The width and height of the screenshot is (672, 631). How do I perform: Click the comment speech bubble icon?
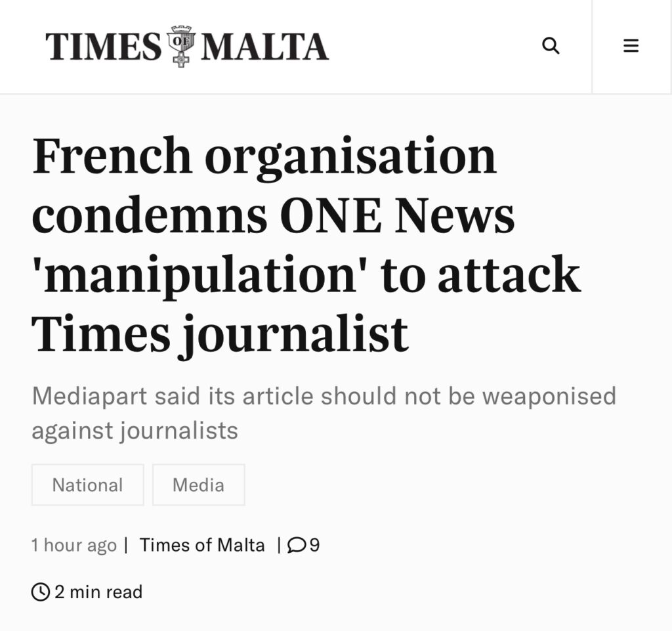(297, 545)
